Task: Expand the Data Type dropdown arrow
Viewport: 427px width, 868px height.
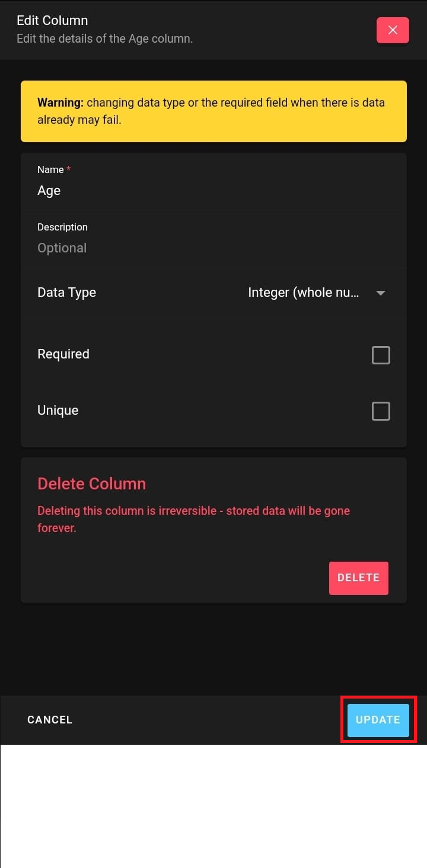Action: click(381, 293)
